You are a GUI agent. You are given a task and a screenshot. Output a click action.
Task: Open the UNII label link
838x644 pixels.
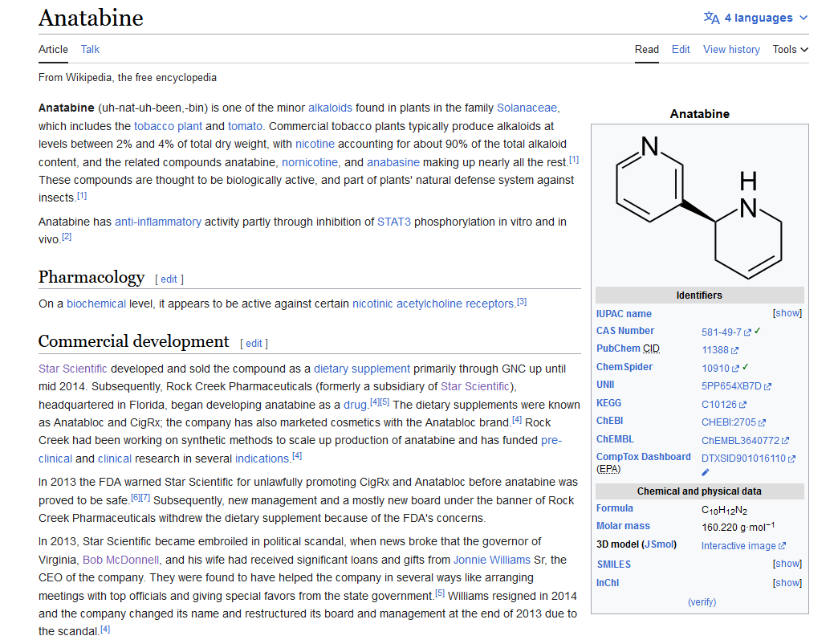pos(605,385)
